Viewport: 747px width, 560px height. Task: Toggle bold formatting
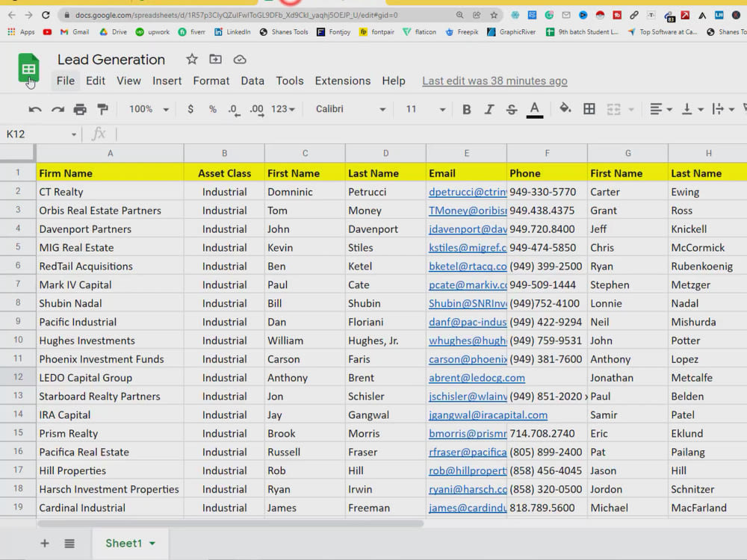466,110
